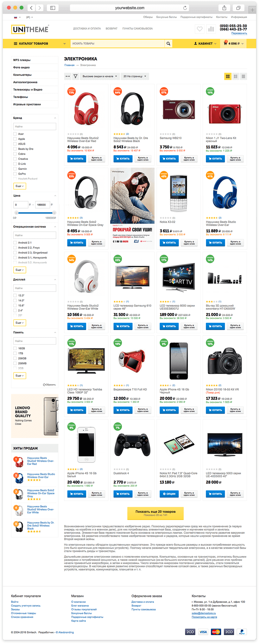Open the comparison bar chart icon
This screenshot has height=644, width=259.
[x=211, y=29]
